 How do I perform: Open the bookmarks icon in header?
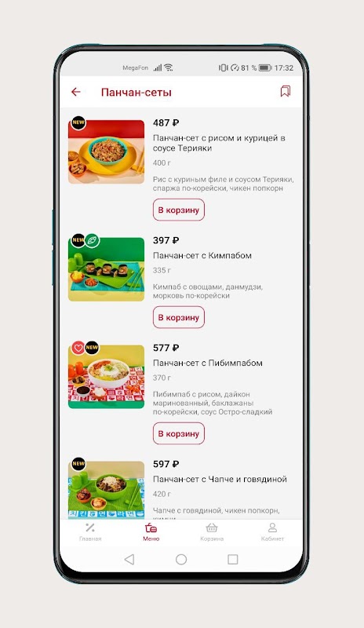click(285, 91)
